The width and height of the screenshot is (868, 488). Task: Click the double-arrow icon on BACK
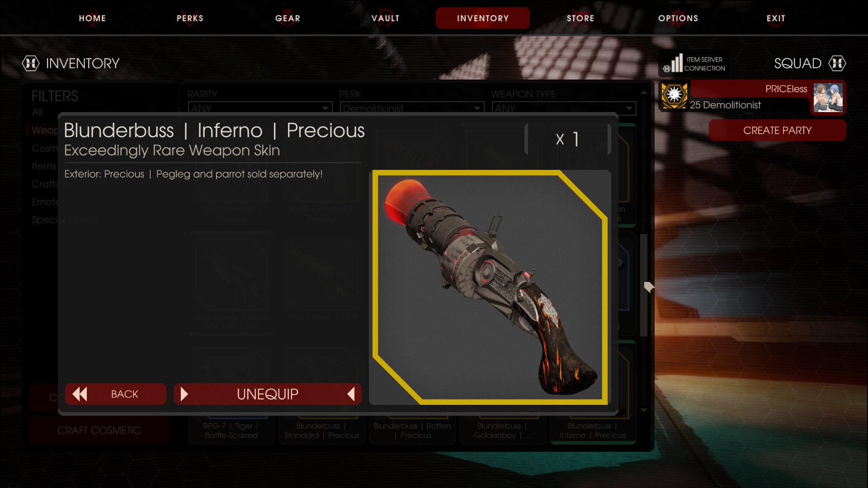80,394
